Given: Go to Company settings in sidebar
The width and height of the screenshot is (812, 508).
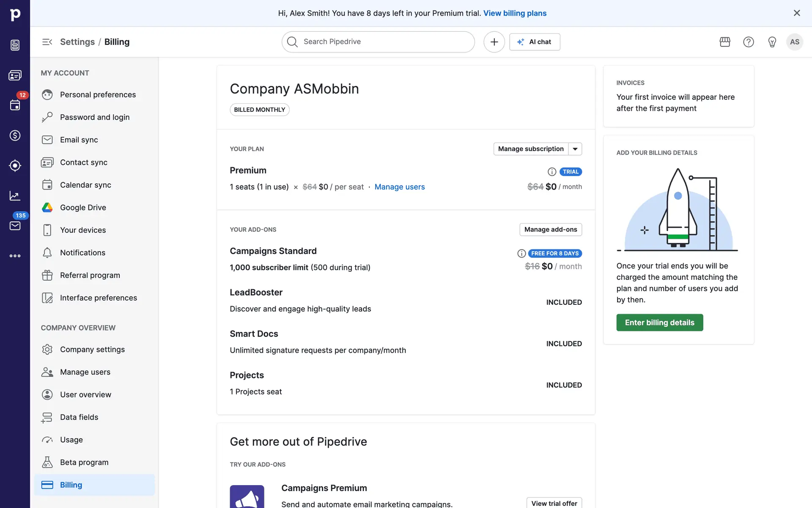Looking at the screenshot, I should point(92,349).
